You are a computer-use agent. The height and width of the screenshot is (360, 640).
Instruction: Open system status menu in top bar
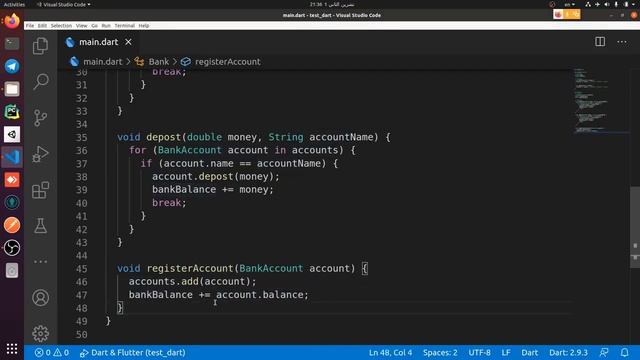pos(610,4)
